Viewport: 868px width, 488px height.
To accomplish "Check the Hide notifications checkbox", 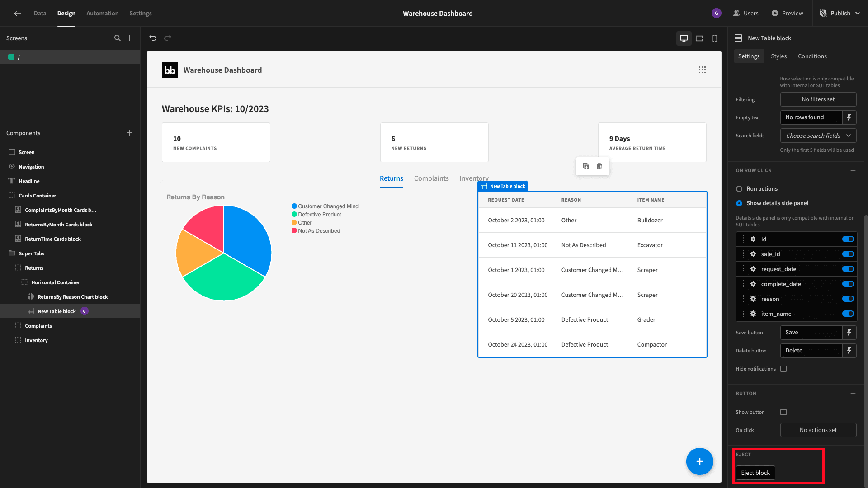I will coord(783,369).
